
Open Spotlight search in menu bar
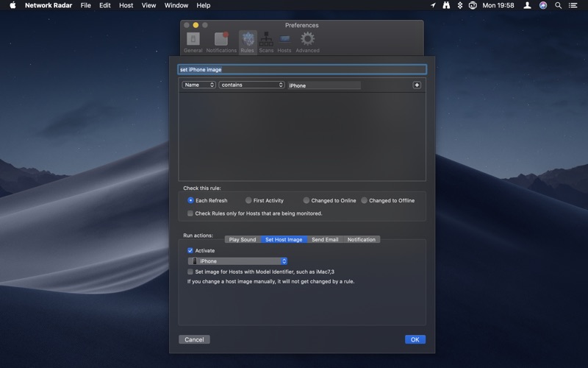(559, 5)
